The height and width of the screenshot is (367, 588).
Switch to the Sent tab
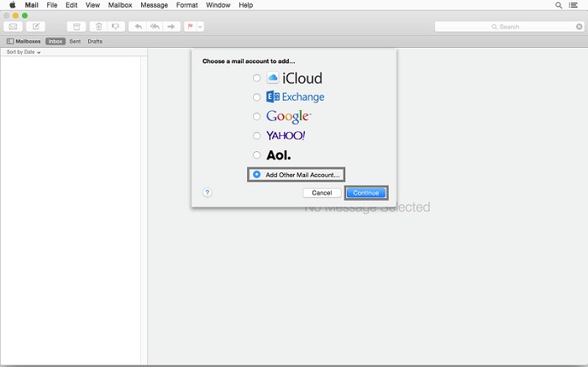75,41
